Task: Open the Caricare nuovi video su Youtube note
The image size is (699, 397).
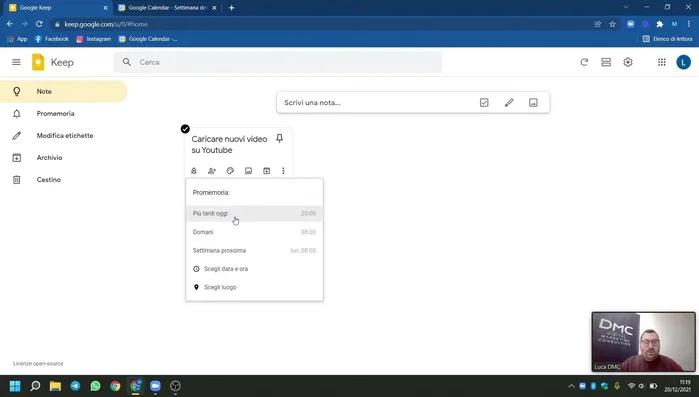Action: tap(229, 144)
